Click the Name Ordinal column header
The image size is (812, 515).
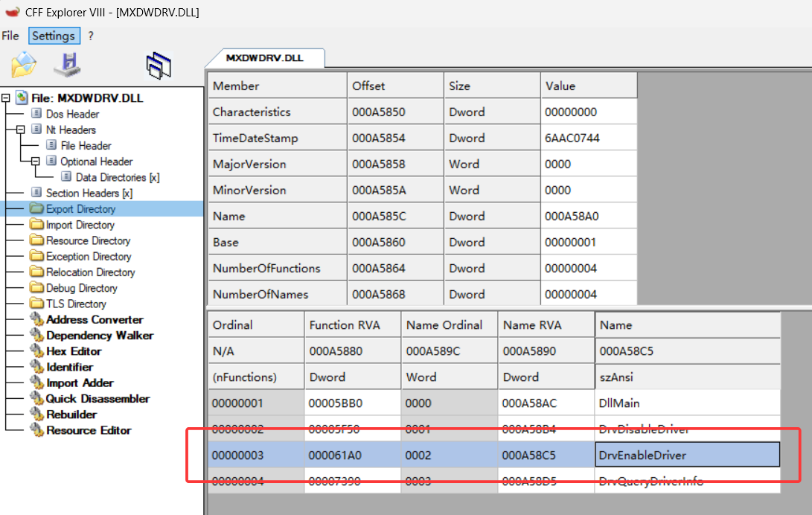pos(450,325)
